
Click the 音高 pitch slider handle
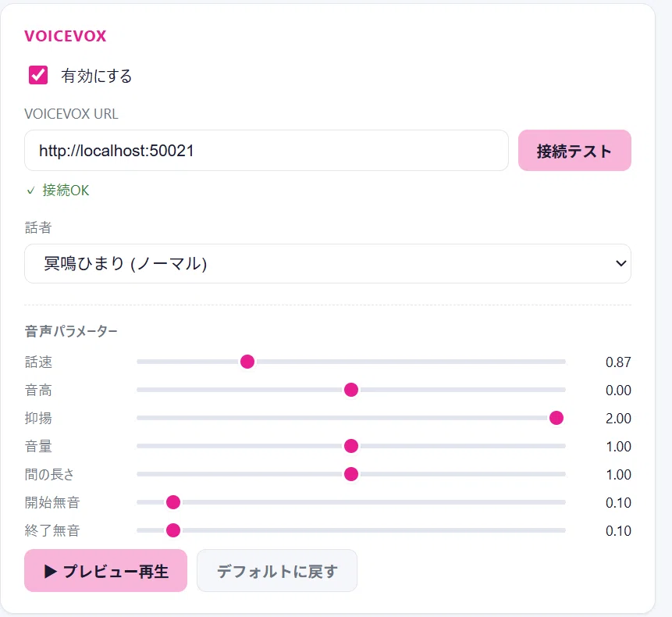(x=351, y=390)
